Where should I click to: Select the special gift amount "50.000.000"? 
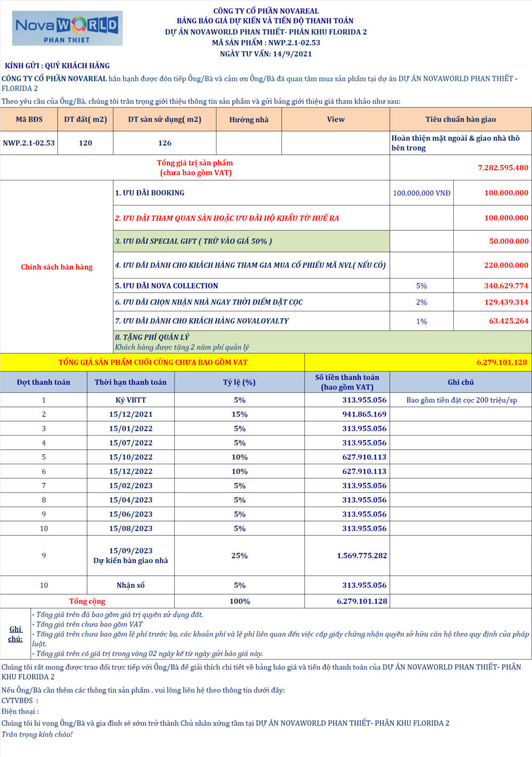click(509, 241)
